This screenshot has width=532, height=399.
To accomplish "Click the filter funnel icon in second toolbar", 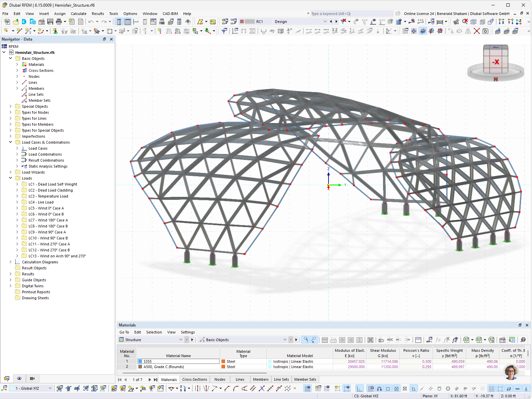I will [224, 31].
